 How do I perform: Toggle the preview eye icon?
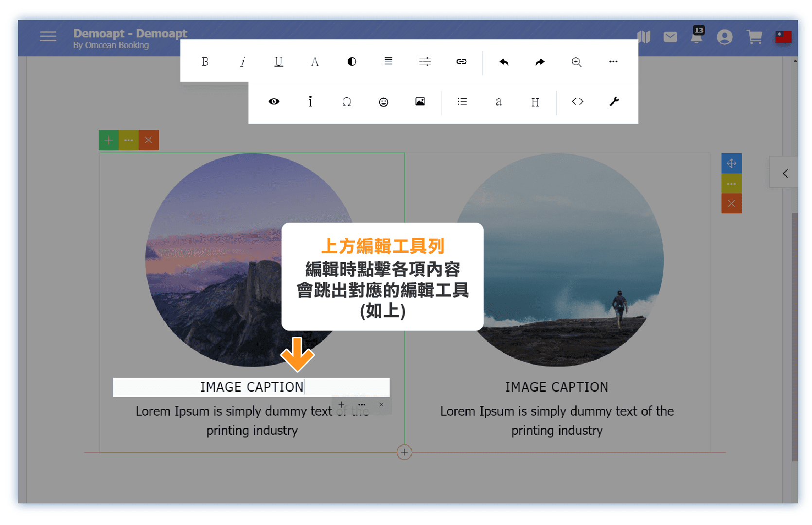(x=274, y=102)
